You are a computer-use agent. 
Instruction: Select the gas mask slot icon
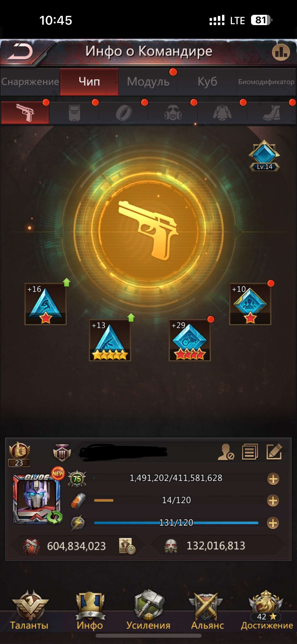pos(173,113)
